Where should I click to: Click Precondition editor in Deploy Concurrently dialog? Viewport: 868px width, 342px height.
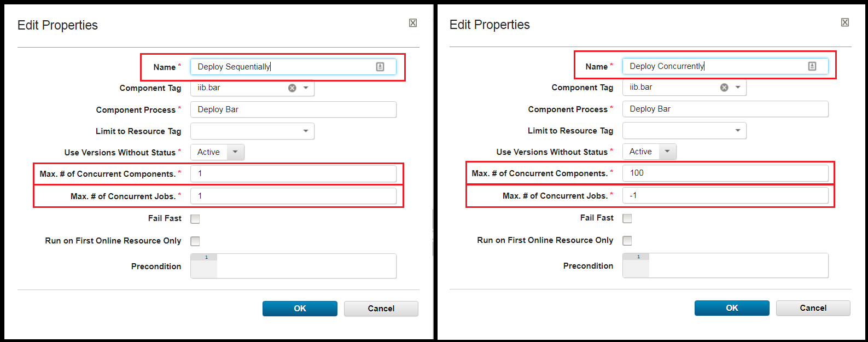tap(738, 265)
